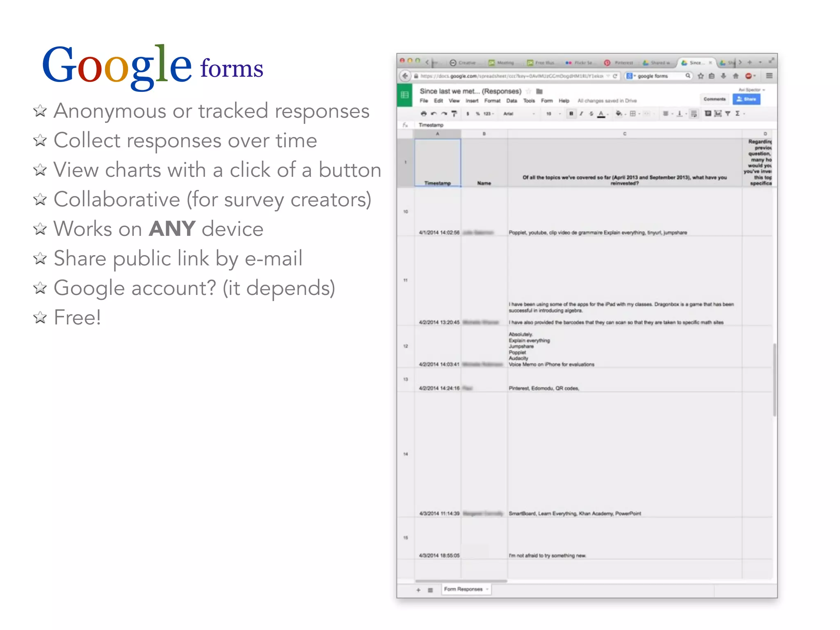Open browser downloads arrow icon
The height and width of the screenshot is (630, 840).
click(x=724, y=76)
